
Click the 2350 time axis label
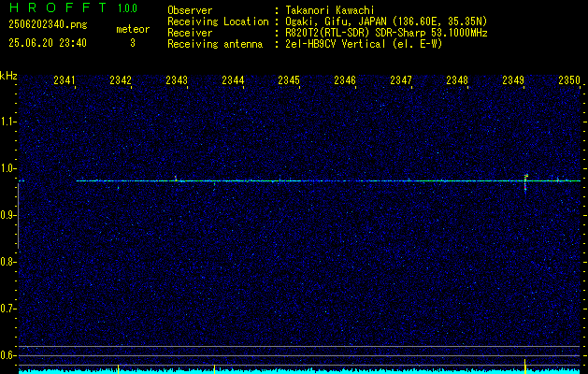[569, 80]
